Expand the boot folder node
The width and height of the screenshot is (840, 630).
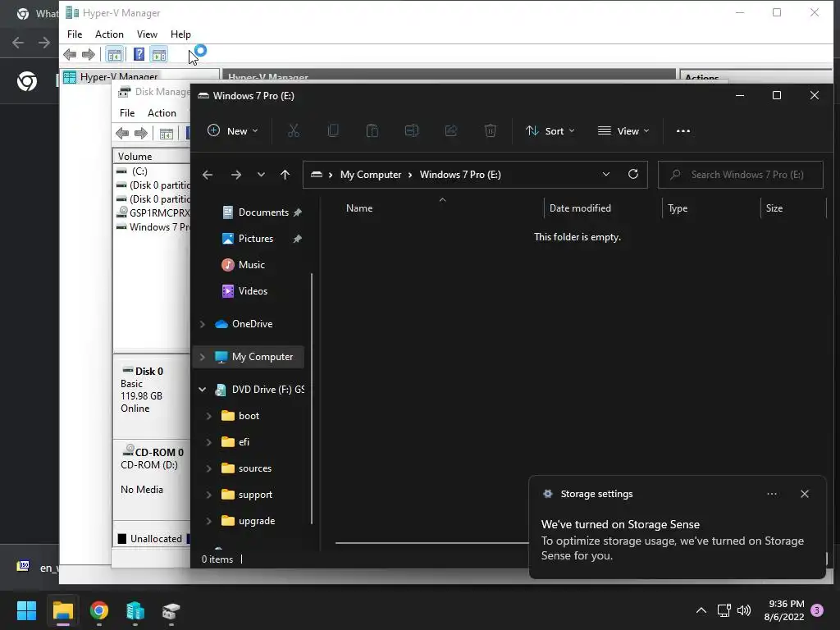[209, 416]
